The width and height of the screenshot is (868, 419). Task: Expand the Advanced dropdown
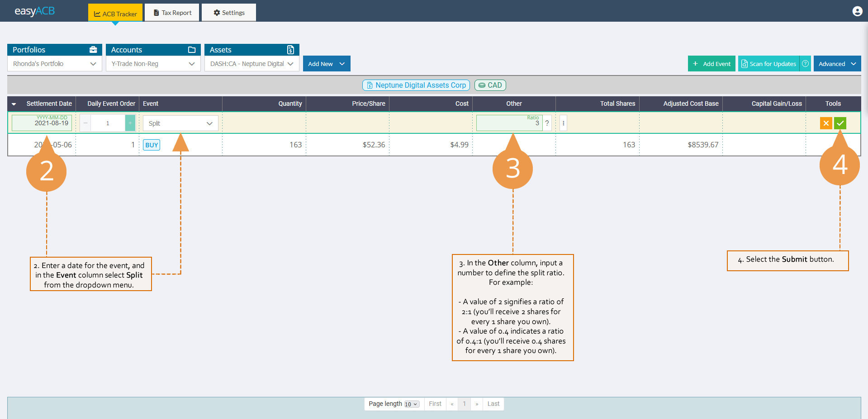(x=837, y=64)
